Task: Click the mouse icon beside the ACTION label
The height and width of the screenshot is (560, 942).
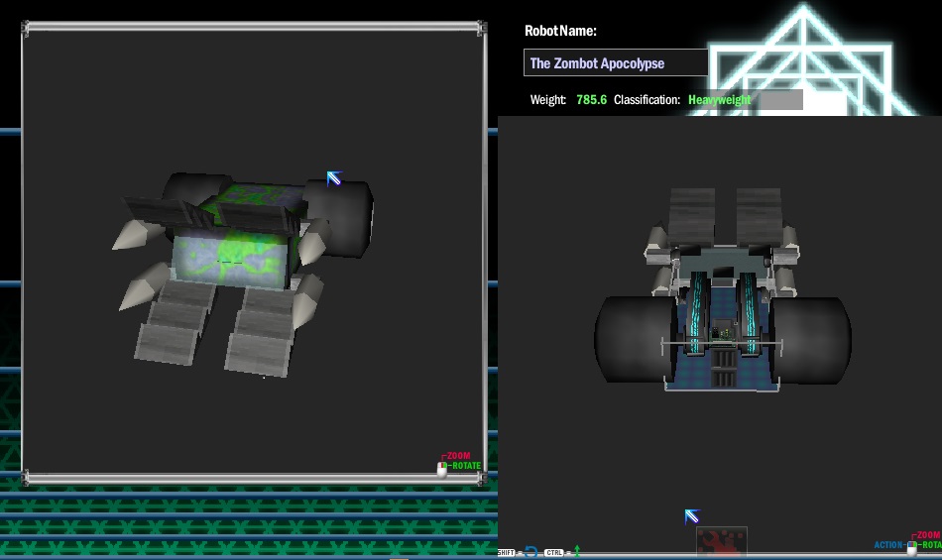Action: click(x=912, y=547)
